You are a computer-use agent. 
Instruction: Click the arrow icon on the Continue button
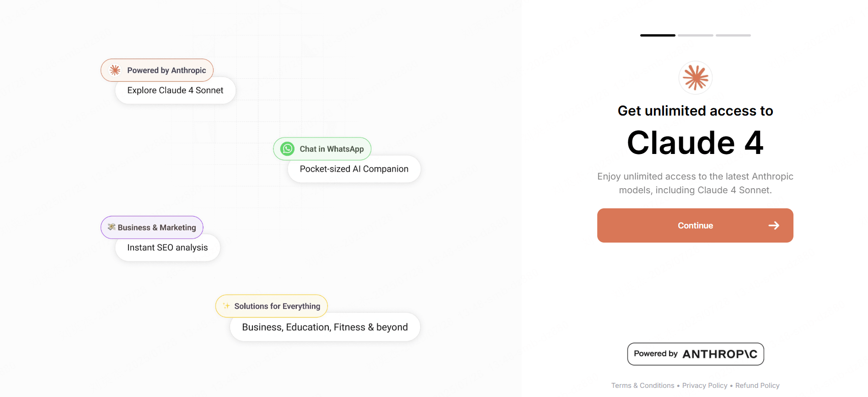774,226
